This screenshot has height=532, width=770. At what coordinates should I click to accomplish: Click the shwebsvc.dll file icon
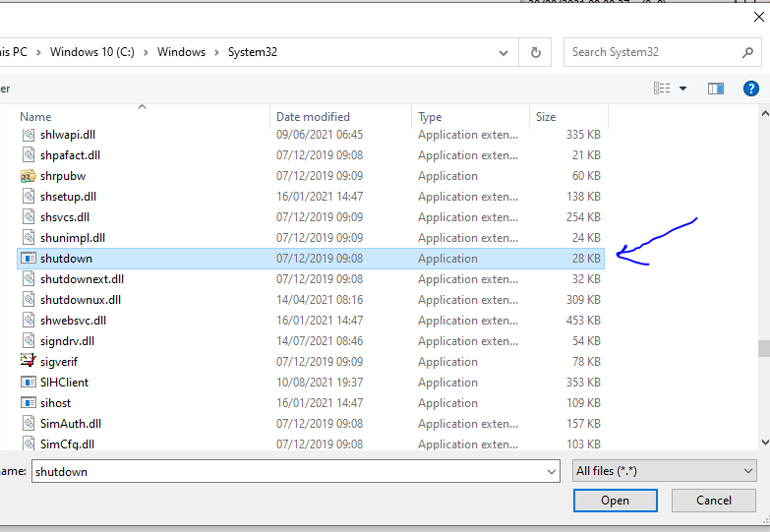(x=29, y=321)
